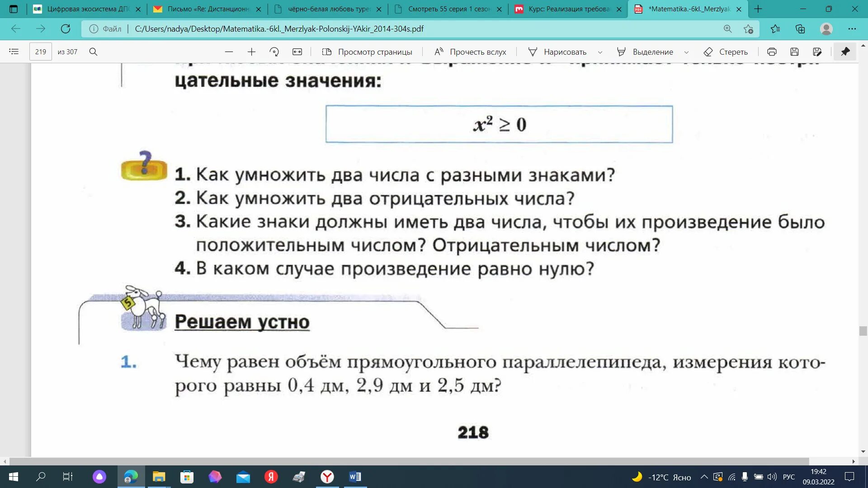This screenshot has height=488, width=868.
Task: Click the horizontal scrollbar
Action: [x=409, y=461]
